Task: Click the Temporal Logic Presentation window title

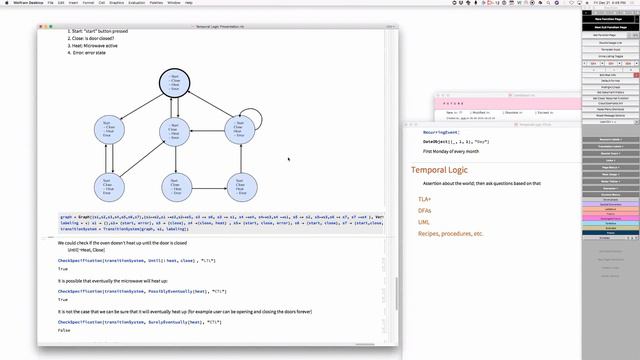Action: click(x=220, y=27)
